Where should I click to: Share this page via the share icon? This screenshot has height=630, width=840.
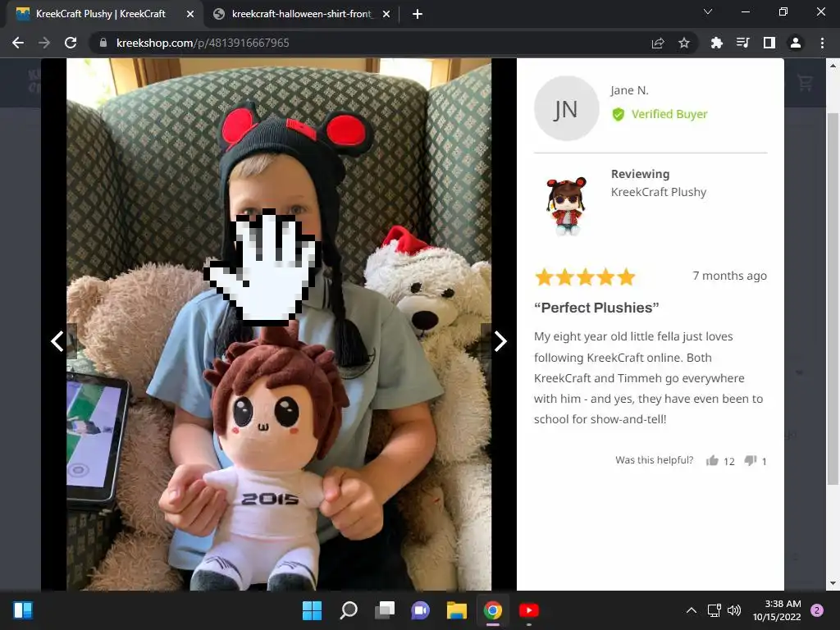click(x=658, y=43)
